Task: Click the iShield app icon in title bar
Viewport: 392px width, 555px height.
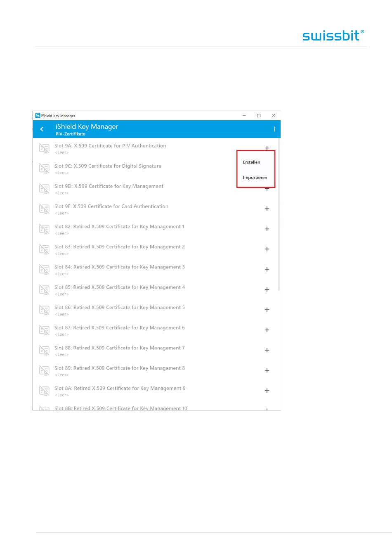Action: 38,116
